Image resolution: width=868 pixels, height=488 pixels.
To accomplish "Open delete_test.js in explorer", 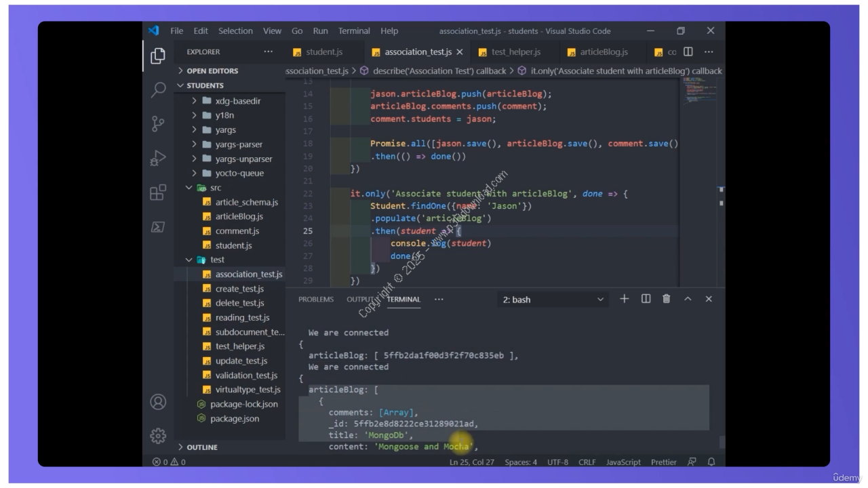I will coord(239,303).
